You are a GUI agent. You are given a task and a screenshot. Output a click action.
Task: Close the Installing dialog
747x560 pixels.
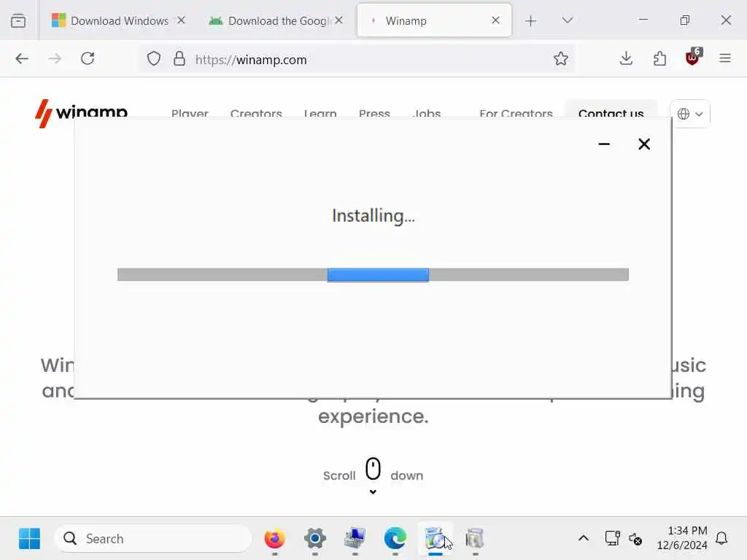644,144
